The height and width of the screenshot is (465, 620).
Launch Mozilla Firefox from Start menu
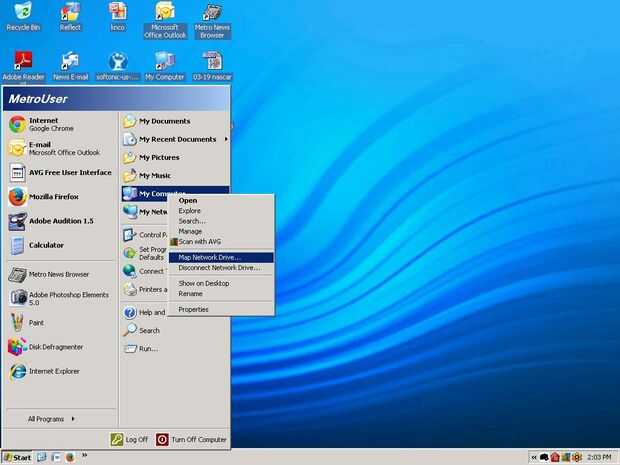62,197
